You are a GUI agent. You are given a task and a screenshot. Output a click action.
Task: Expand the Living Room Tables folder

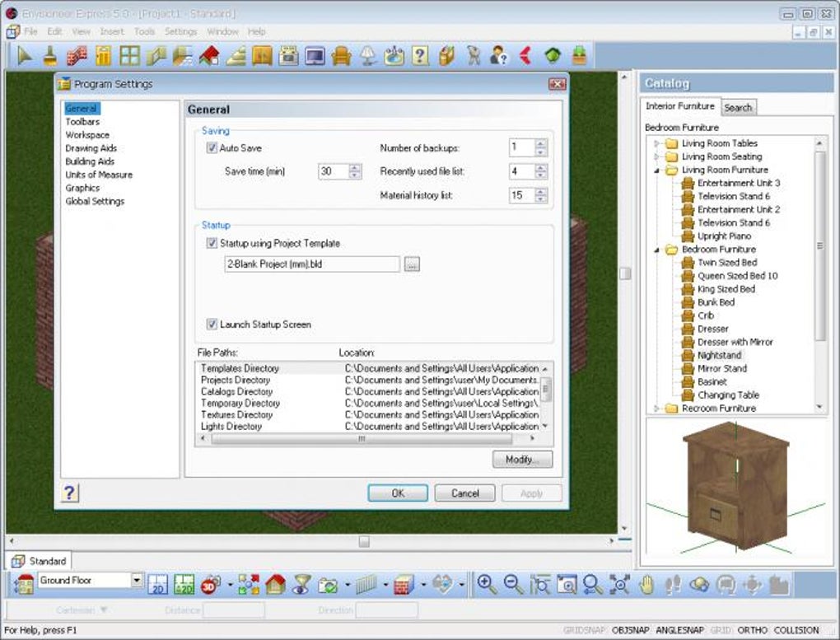click(658, 143)
